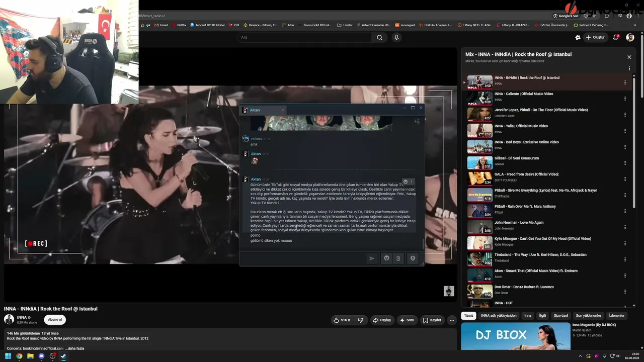Open Windows Start menu

(x=8, y=356)
